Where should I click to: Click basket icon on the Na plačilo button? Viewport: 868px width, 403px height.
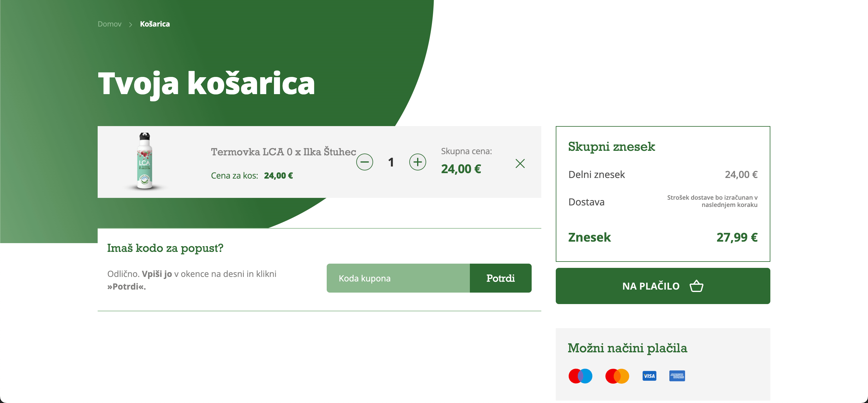pos(696,286)
